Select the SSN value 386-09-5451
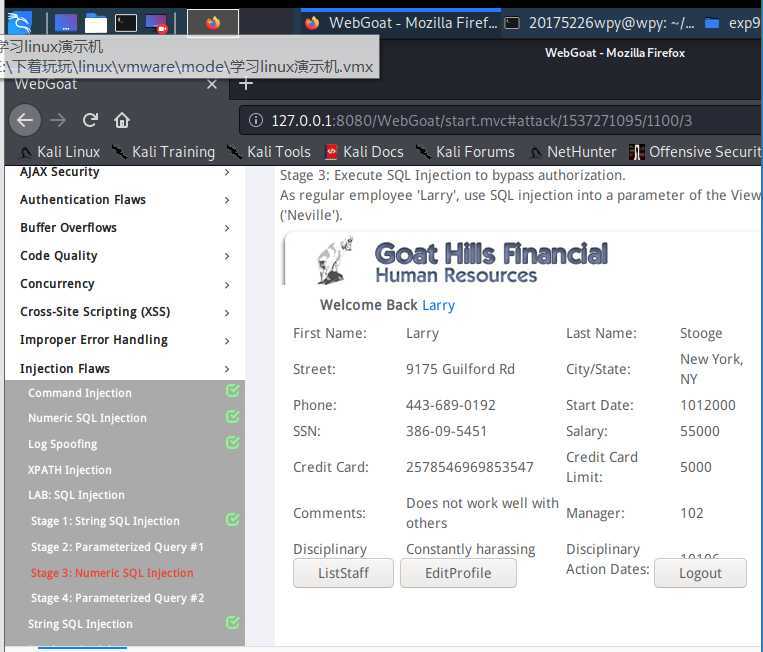Screen dimensions: 763x652 446,431
